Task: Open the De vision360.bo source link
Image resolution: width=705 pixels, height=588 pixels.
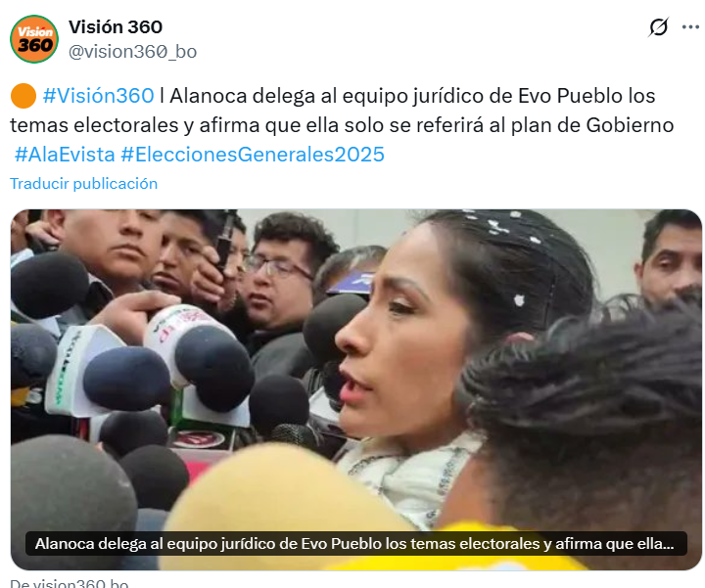Action: pyautogui.click(x=70, y=582)
